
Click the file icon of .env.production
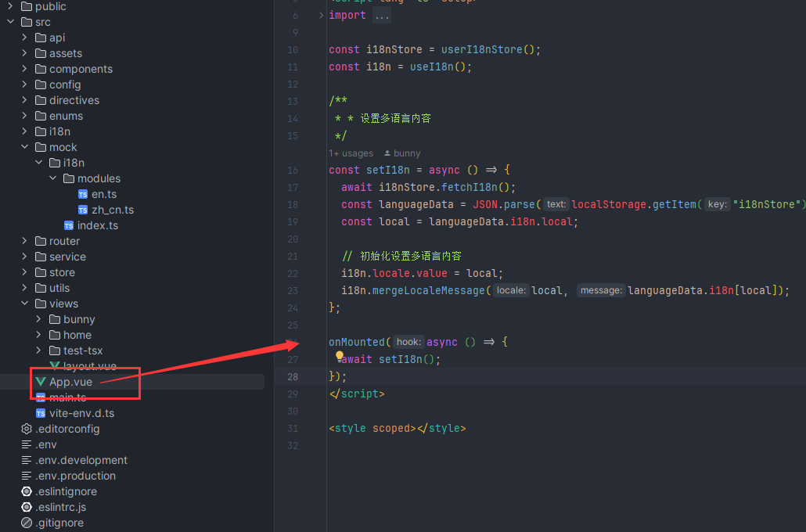(27, 476)
